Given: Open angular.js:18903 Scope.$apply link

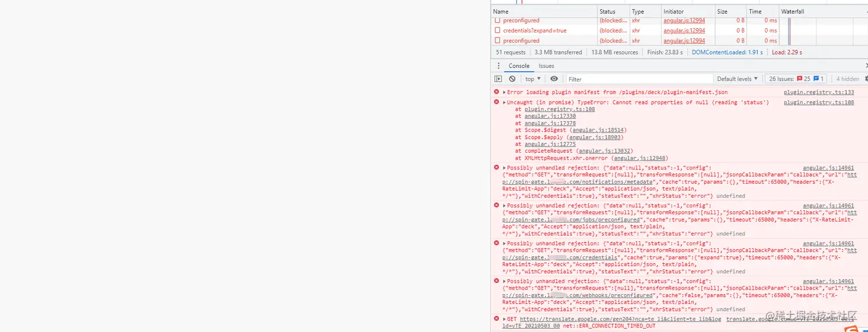Looking at the screenshot, I should 594,137.
